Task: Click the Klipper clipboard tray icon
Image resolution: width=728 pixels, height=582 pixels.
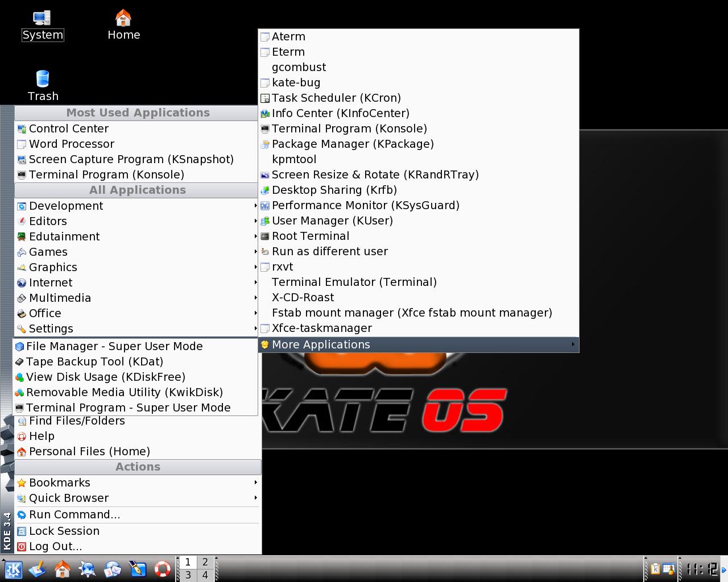Action: point(655,569)
